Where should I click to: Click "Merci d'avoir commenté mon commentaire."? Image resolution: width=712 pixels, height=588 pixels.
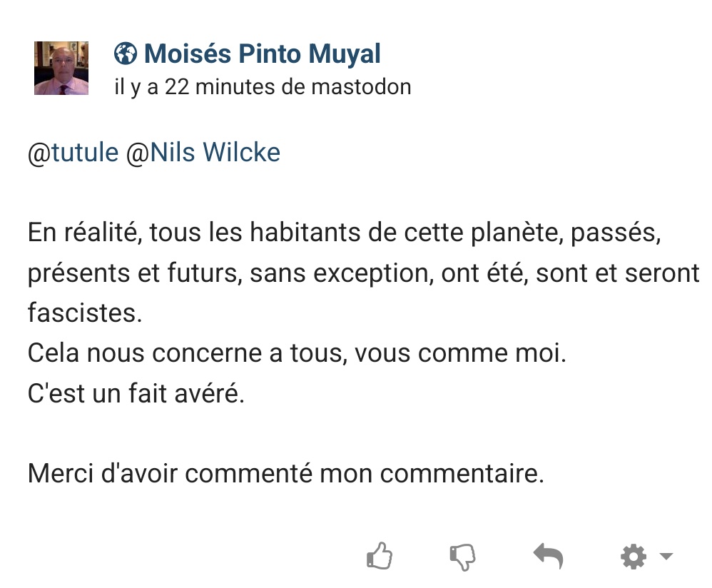point(285,473)
